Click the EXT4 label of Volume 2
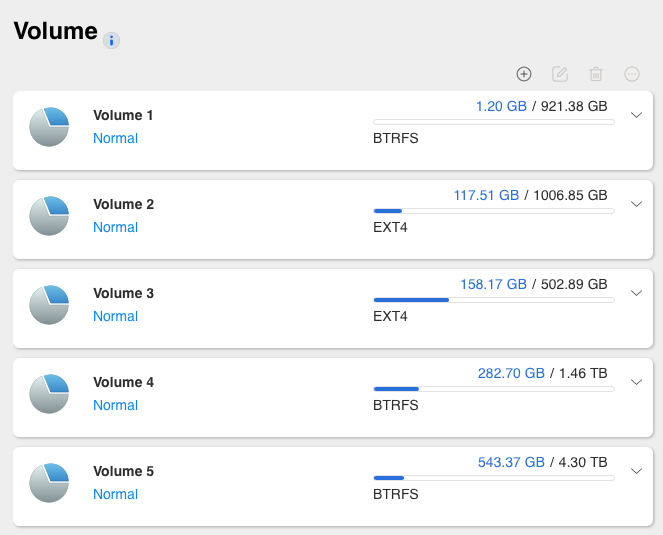This screenshot has height=535, width=663. [390, 228]
